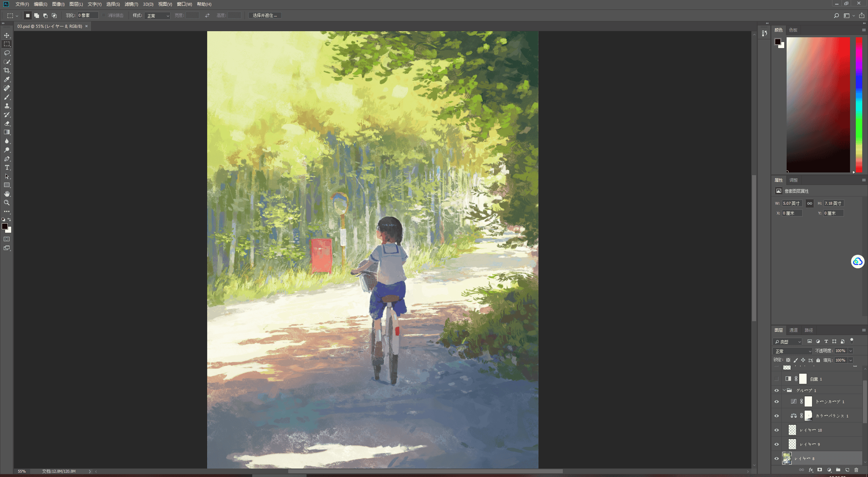The height and width of the screenshot is (477, 868).
Task: Click the hue slider bar
Action: click(x=859, y=105)
